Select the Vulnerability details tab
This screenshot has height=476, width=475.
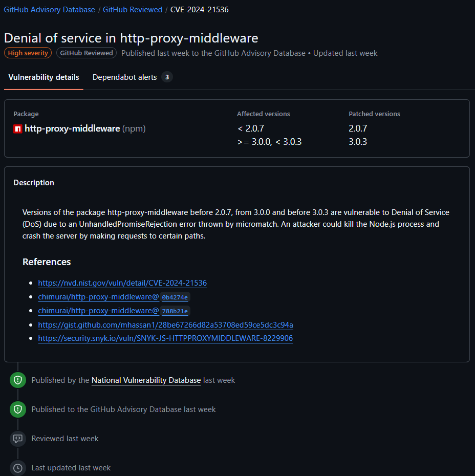pyautogui.click(x=44, y=77)
